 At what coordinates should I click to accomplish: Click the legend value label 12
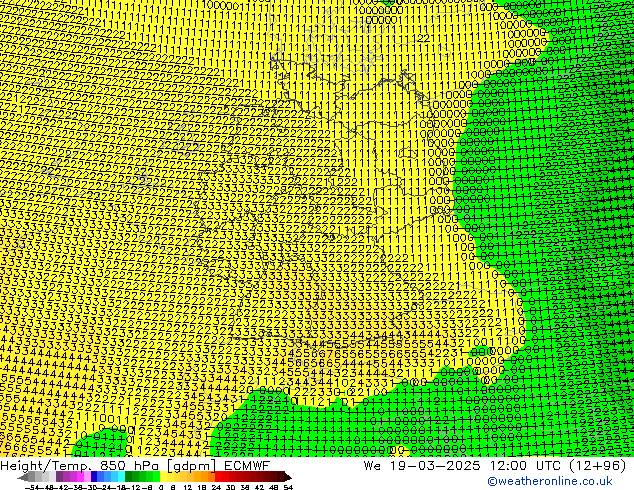tap(188, 487)
